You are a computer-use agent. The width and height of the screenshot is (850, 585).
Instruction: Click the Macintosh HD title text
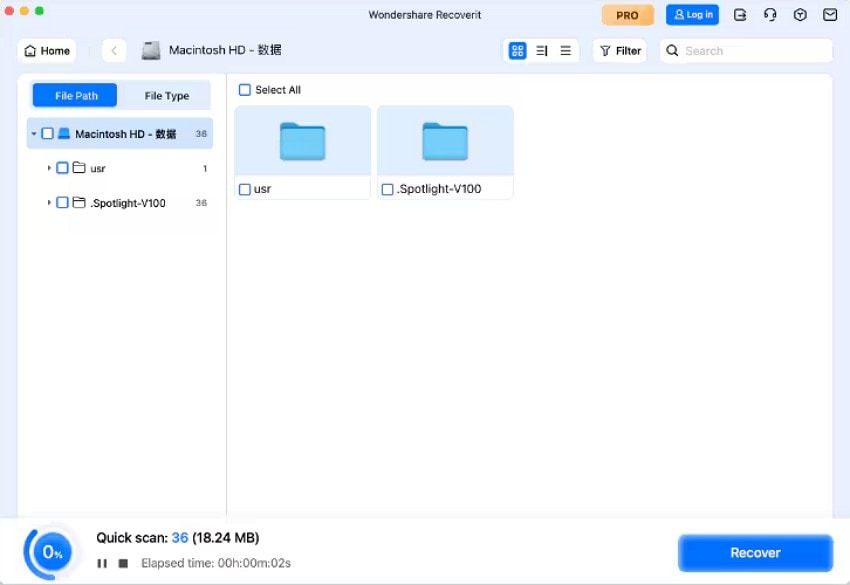pyautogui.click(x=225, y=50)
